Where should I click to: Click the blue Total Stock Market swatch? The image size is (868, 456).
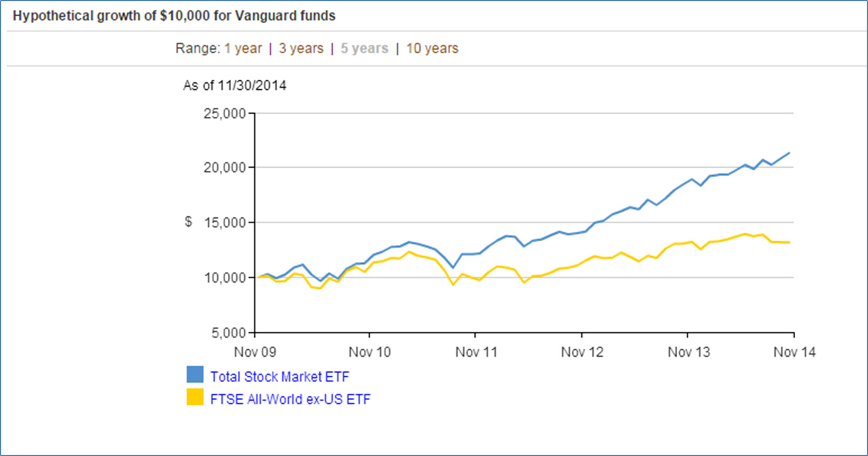pos(195,376)
